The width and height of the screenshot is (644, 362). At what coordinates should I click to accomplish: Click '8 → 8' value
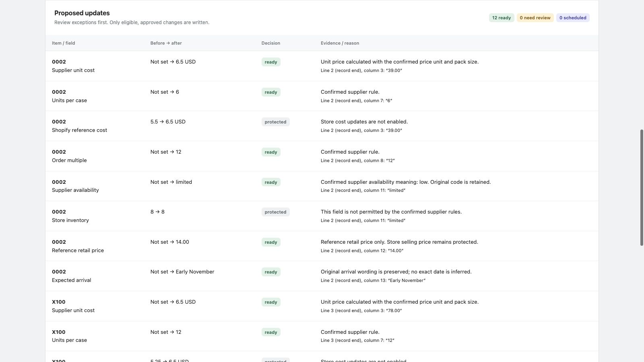tap(157, 212)
